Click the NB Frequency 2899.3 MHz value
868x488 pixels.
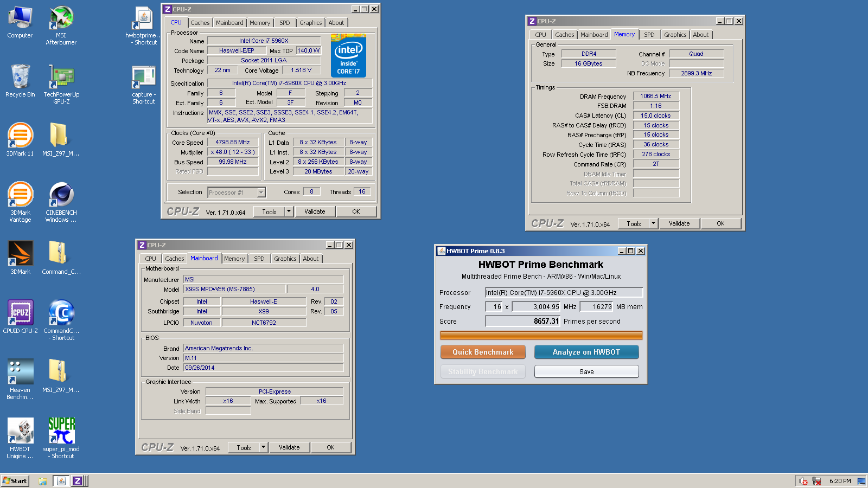[x=697, y=73]
